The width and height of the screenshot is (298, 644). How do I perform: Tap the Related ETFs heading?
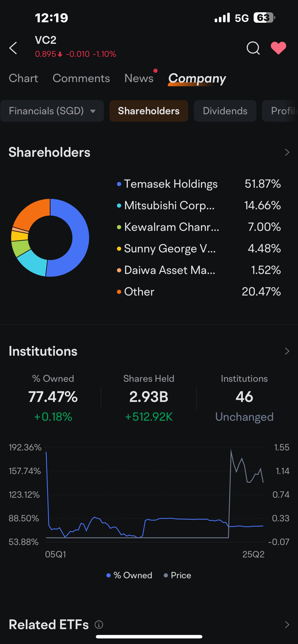[49, 625]
